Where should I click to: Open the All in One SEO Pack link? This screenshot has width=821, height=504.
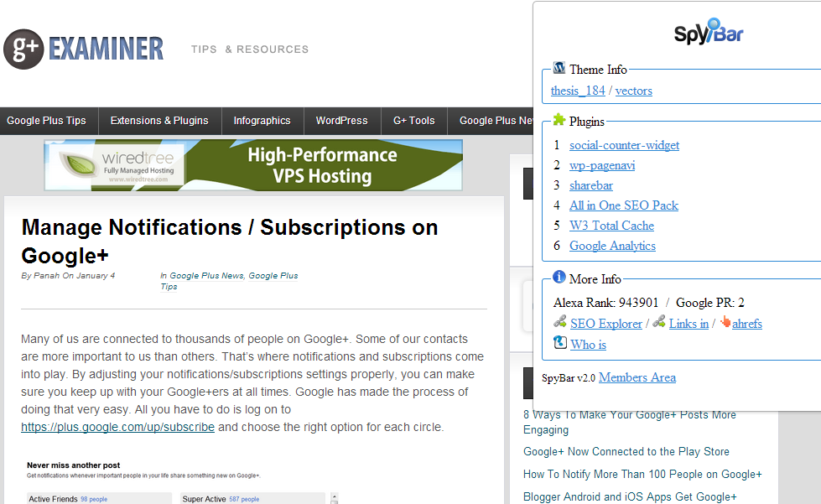(x=624, y=205)
